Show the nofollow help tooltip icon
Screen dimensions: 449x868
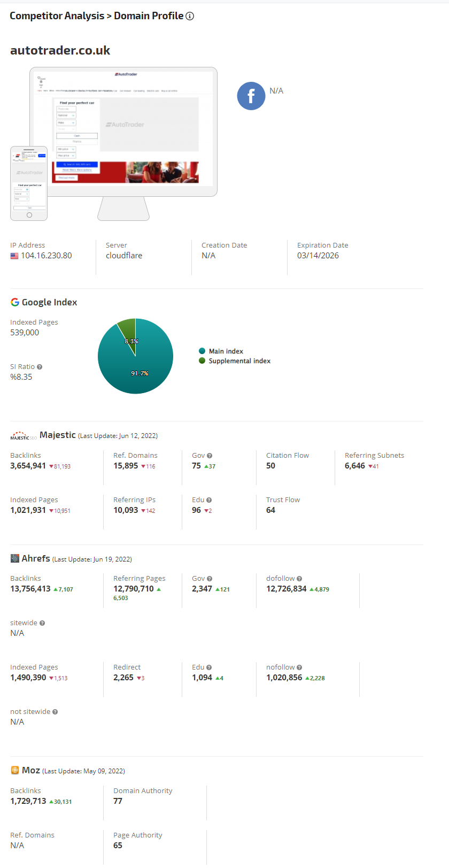(x=299, y=667)
